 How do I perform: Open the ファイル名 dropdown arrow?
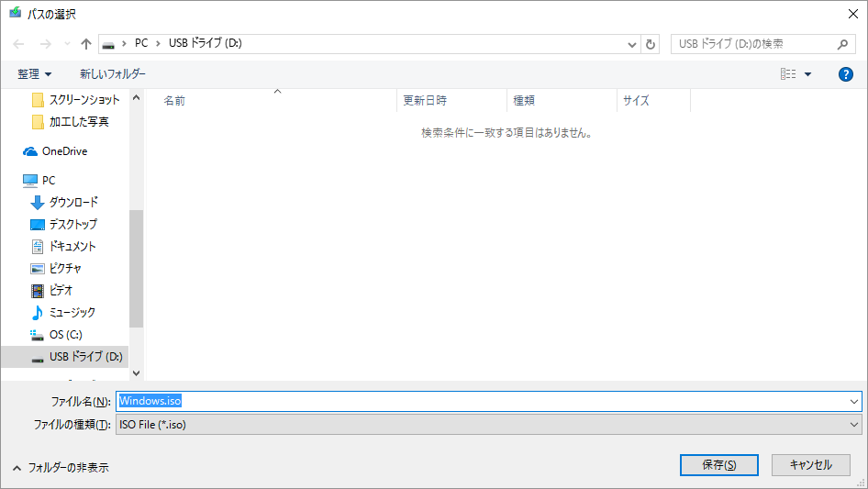(854, 402)
